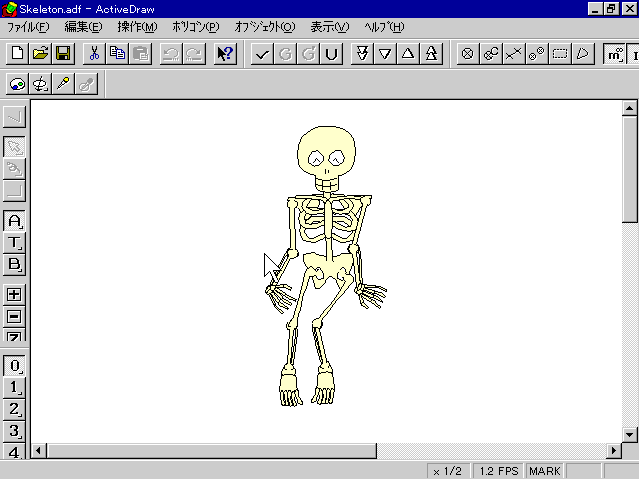
Task: Select the yellow eyedropper tool
Action: [x=63, y=84]
